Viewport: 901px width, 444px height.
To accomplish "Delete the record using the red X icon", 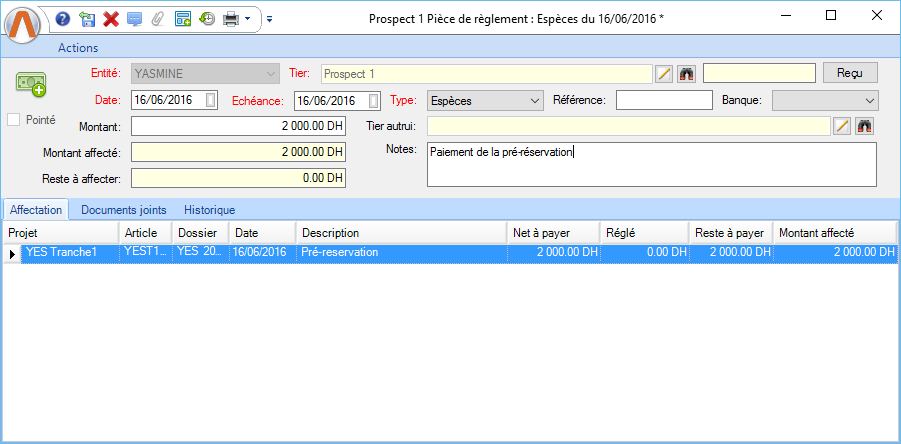I will (x=111, y=18).
